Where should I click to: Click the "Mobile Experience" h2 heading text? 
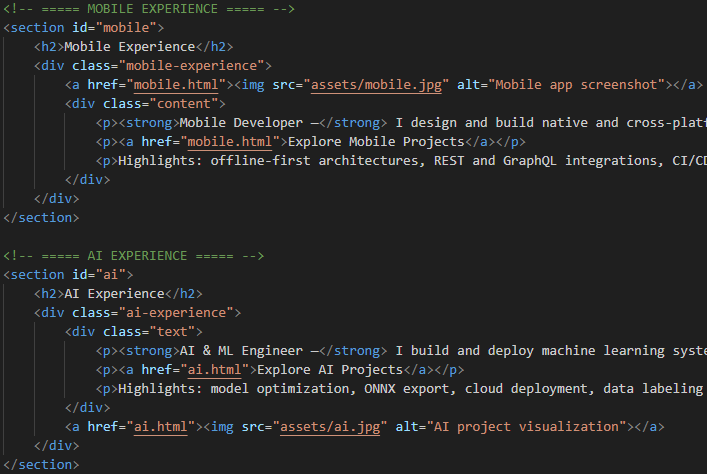tap(130, 46)
